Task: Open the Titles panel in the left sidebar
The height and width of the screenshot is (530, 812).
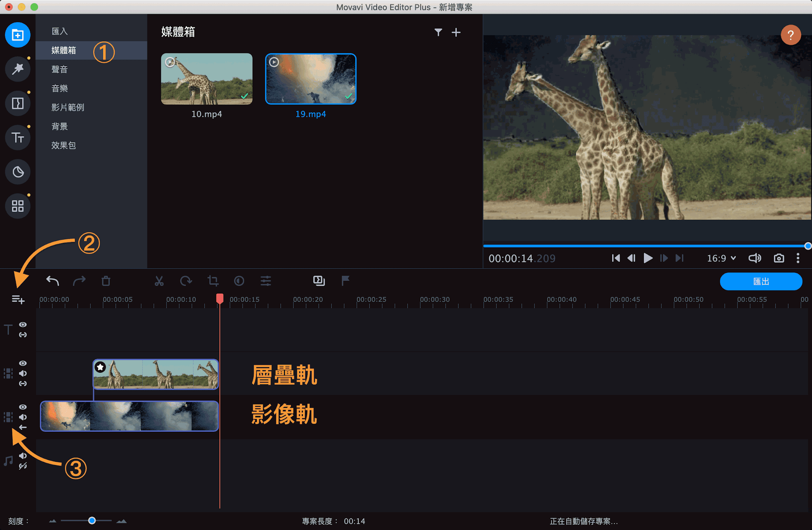Action: pos(17,137)
